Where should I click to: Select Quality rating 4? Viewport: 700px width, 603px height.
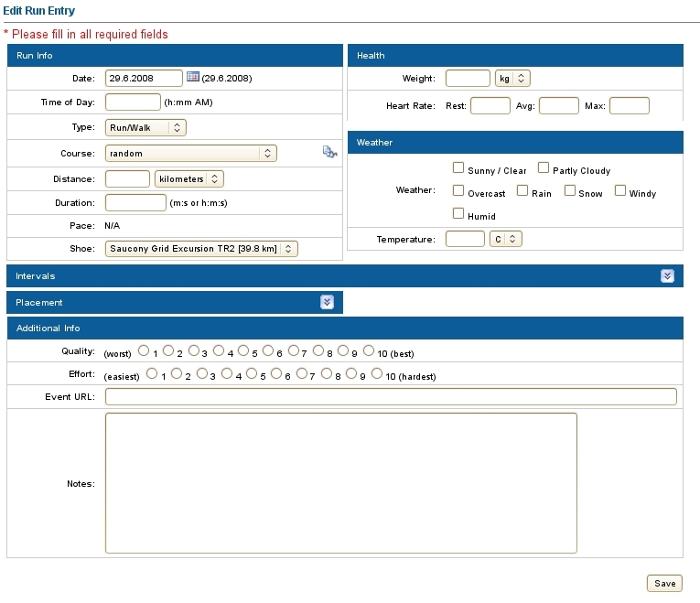click(x=219, y=350)
